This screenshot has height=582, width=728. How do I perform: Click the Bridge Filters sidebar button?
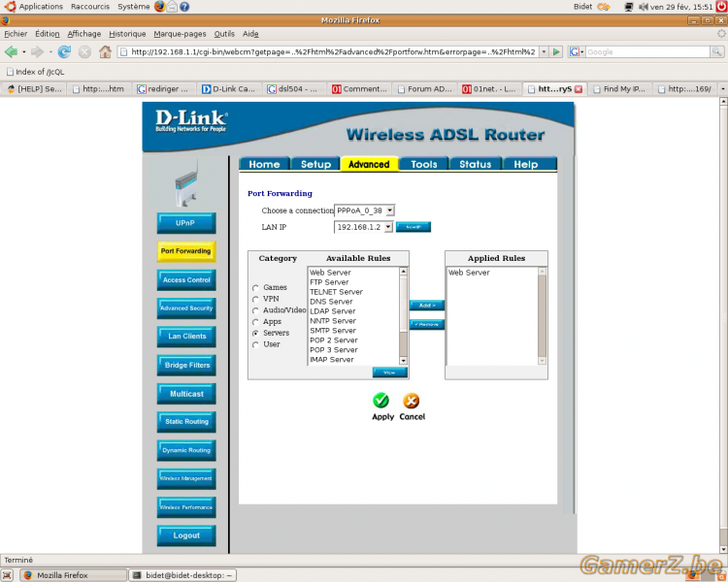click(186, 366)
